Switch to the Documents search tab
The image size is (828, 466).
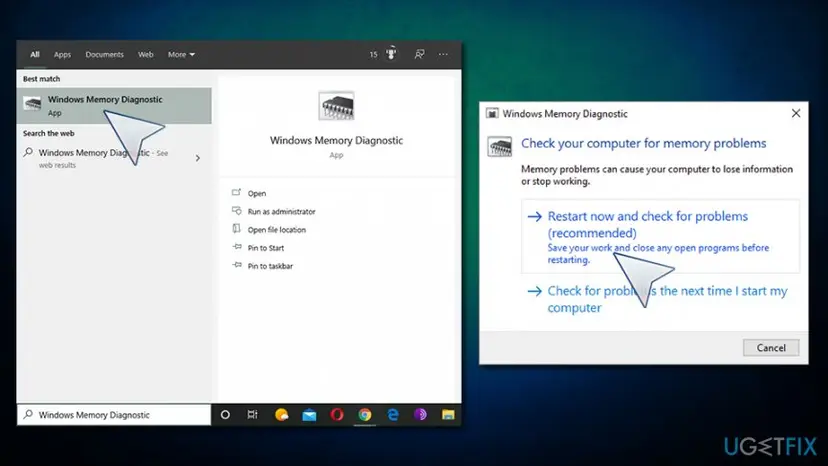[105, 54]
